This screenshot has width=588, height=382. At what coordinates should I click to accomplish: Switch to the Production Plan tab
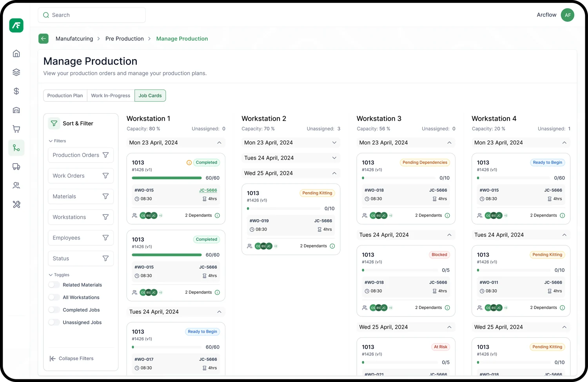click(x=65, y=96)
